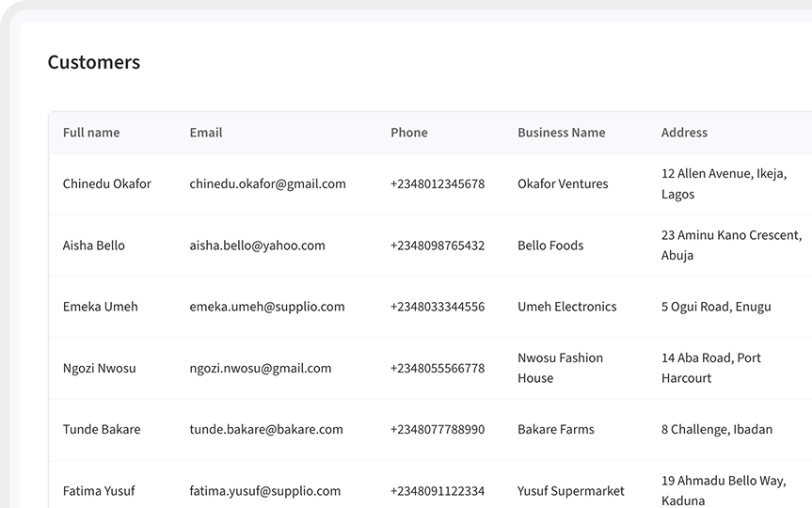
Task: Select the Tunde Bakare customer name
Action: tap(102, 430)
